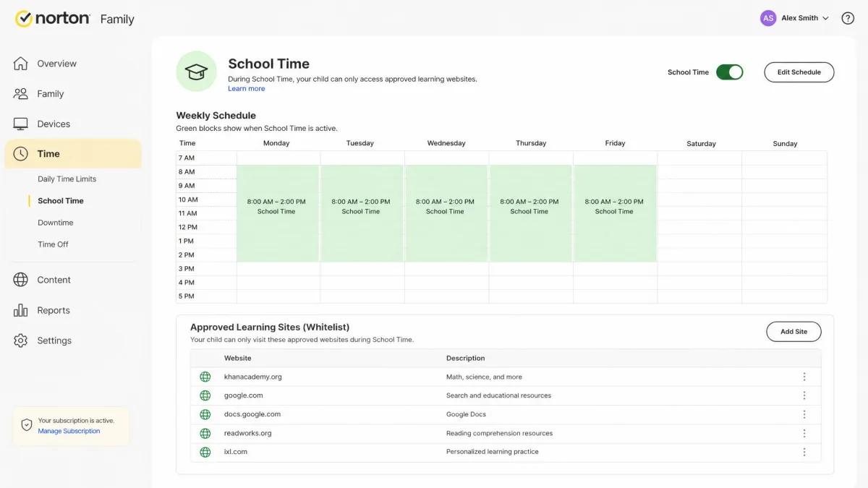Image resolution: width=868 pixels, height=488 pixels.
Task: Open the Settings section label
Action: click(54, 341)
